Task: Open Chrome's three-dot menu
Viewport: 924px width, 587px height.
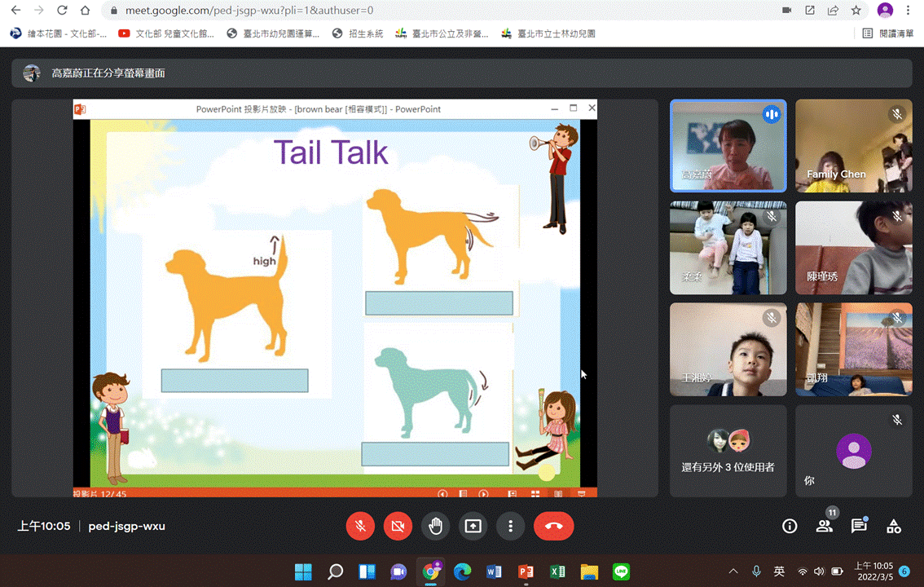Action: [909, 11]
